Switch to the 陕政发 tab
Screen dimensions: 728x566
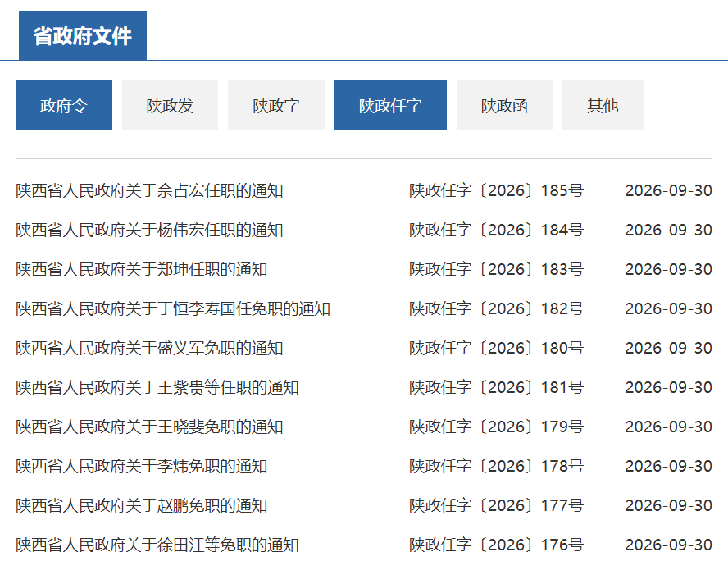(x=170, y=106)
